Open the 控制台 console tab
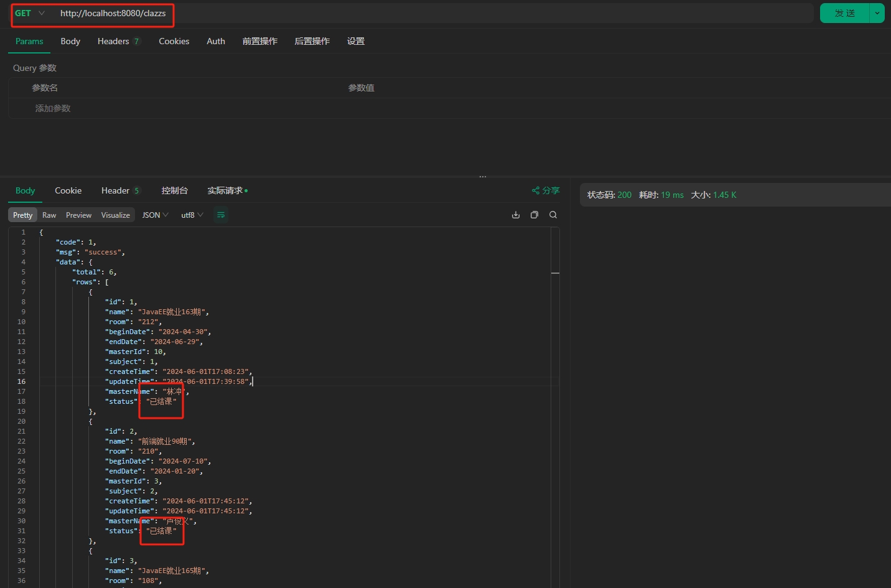This screenshot has width=891, height=588. [x=174, y=190]
